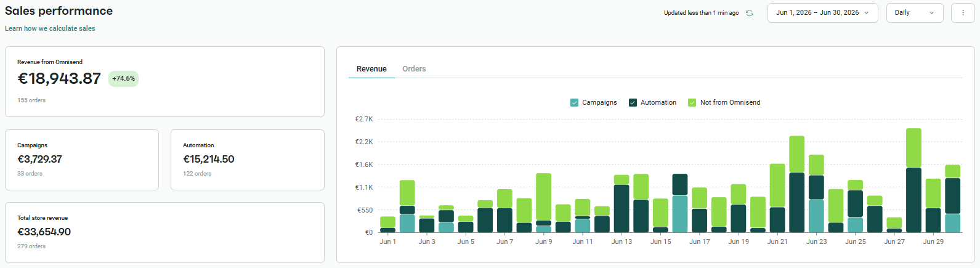Click the +74.6% growth badge
The height and width of the screenshot is (268, 980).
pos(123,79)
